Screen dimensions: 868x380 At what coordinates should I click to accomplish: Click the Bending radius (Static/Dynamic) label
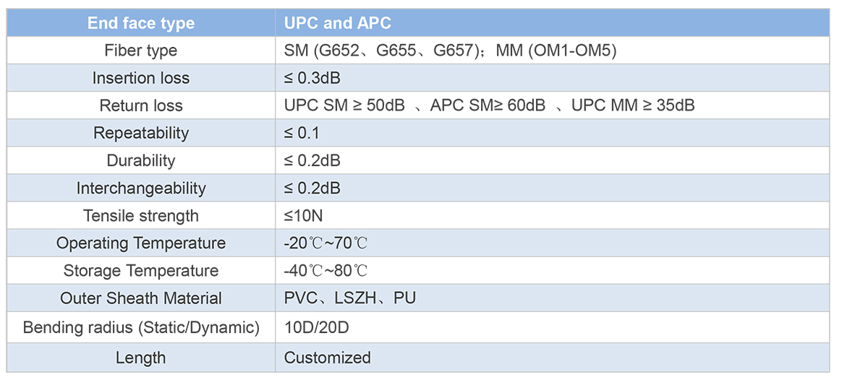coord(141,327)
